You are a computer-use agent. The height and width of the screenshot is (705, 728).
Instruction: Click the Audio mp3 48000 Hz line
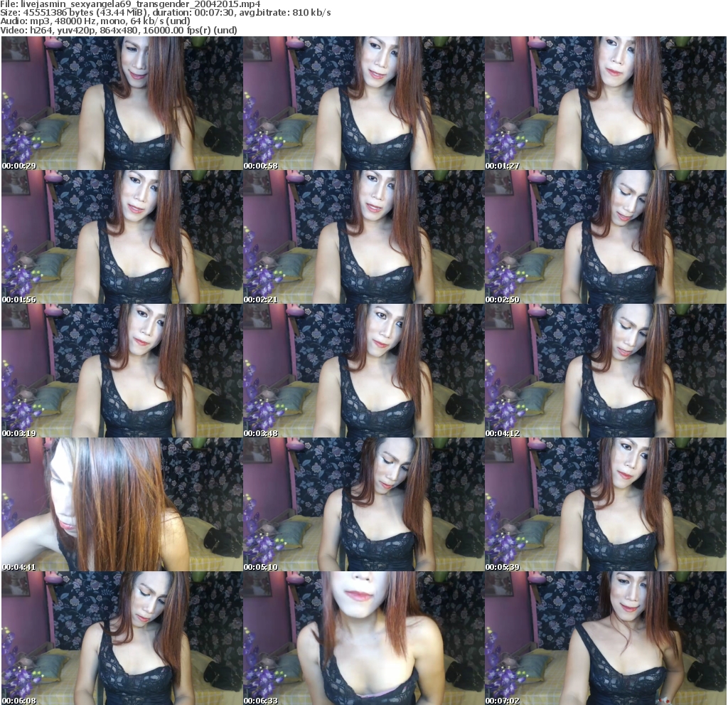tap(95, 21)
